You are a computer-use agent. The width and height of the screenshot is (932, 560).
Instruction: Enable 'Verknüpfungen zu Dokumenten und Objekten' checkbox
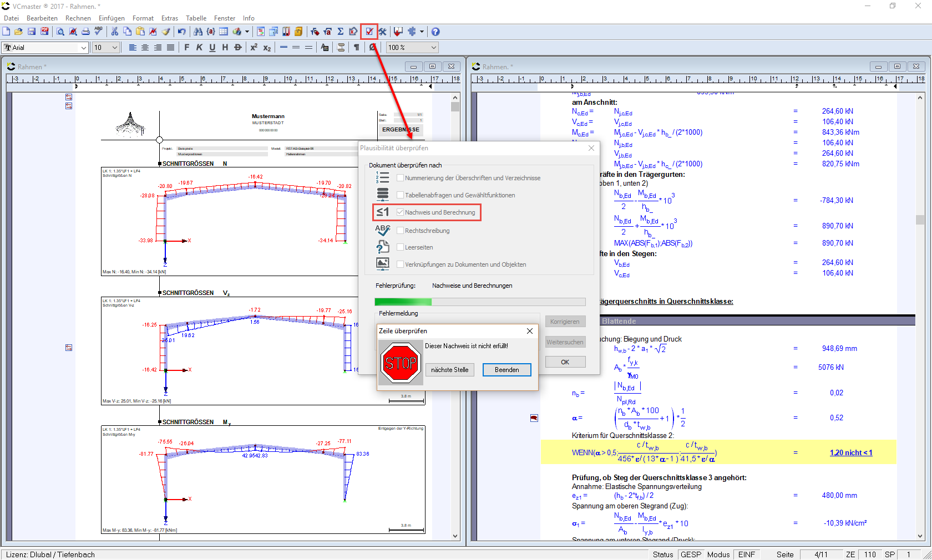(x=400, y=264)
